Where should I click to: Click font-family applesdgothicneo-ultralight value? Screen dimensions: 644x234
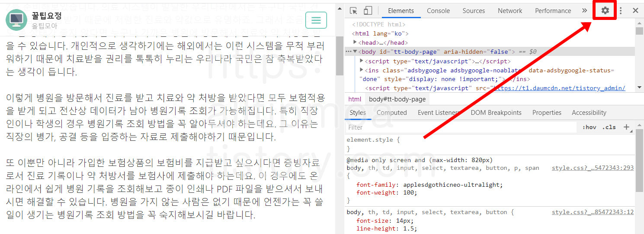coord(452,185)
